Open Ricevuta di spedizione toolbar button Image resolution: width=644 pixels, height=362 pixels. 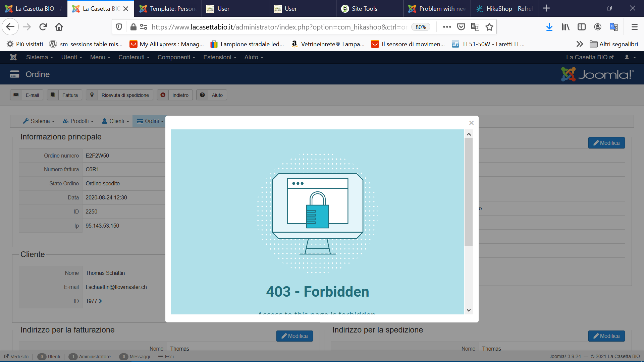pos(119,95)
